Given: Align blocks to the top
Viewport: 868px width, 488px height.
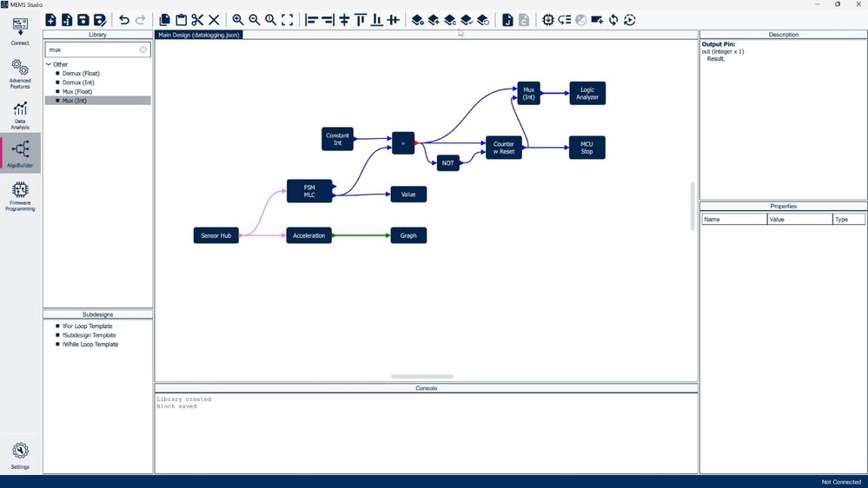Looking at the screenshot, I should pos(361,20).
